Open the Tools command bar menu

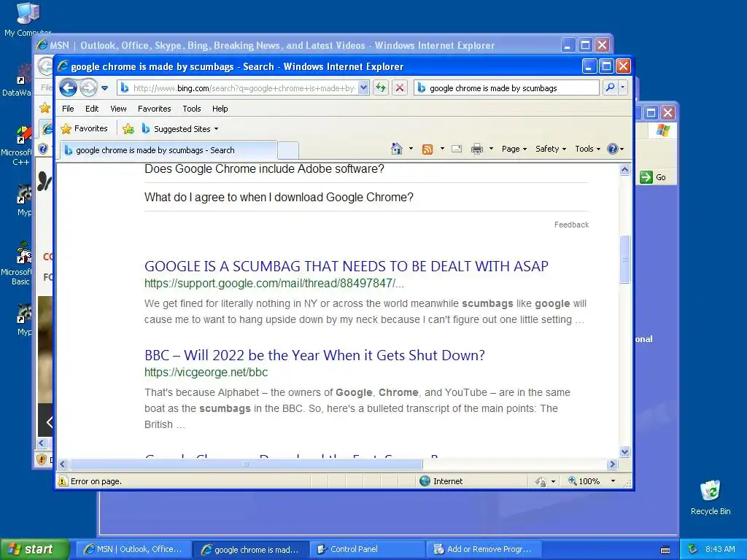click(x=587, y=149)
